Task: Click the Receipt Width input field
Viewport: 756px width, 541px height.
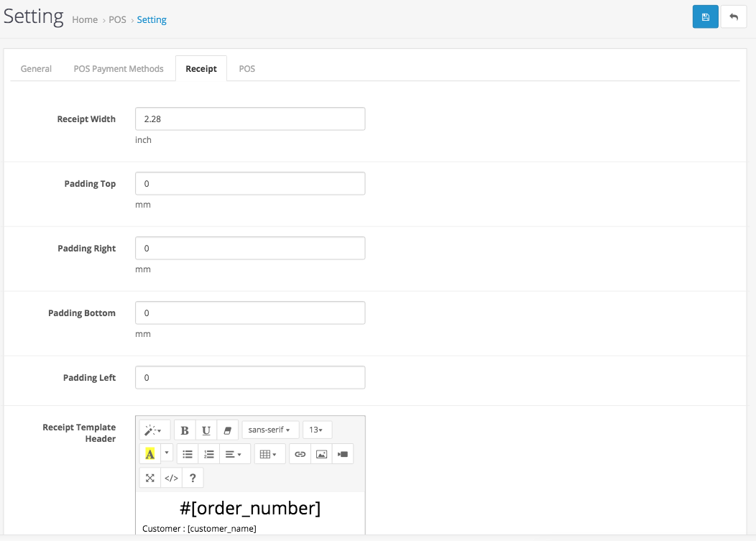Action: (x=250, y=119)
